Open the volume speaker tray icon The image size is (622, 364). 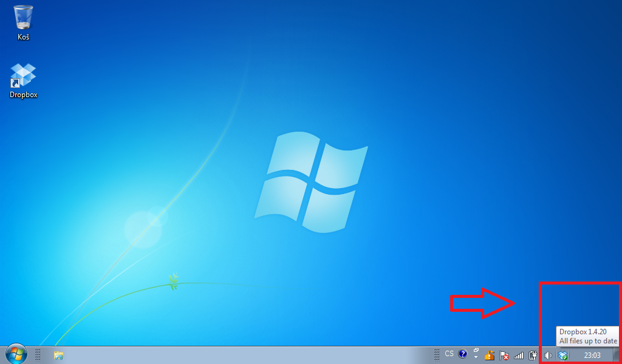pyautogui.click(x=548, y=356)
